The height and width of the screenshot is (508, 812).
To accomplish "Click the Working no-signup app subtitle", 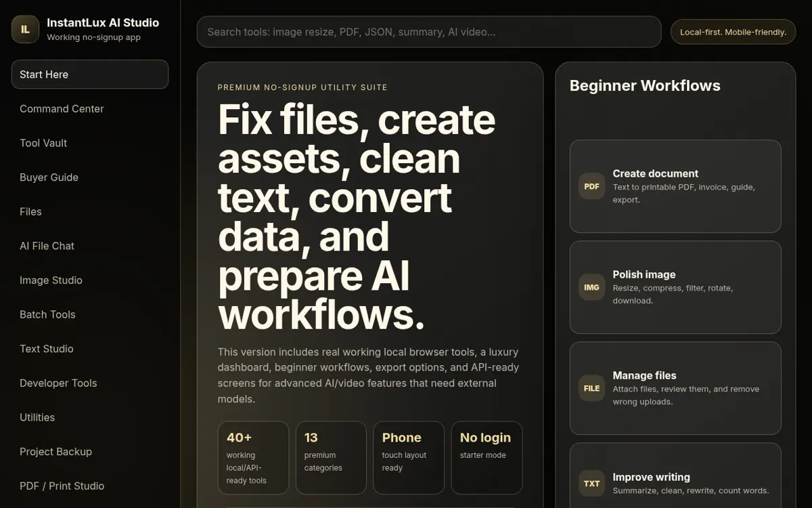I will tap(93, 37).
